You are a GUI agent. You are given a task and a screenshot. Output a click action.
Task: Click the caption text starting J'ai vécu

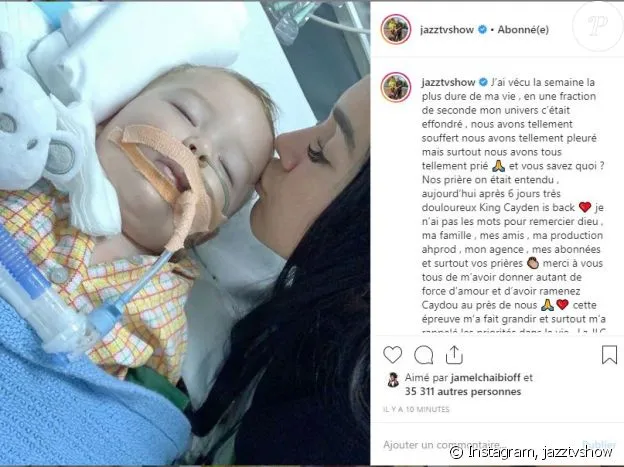click(513, 207)
